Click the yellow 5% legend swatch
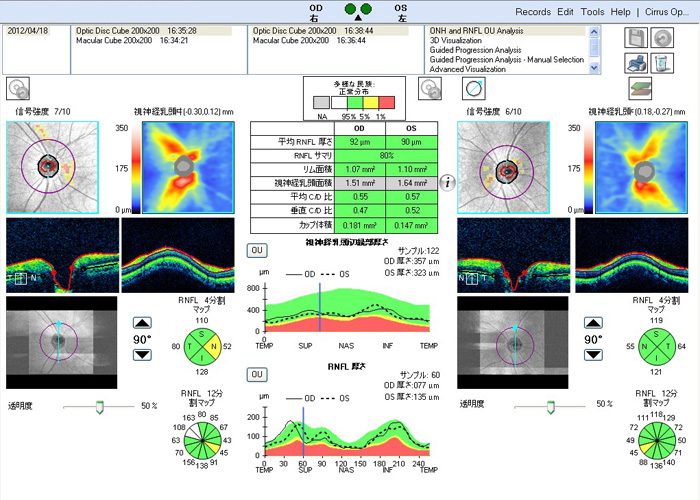Screen dimensions: 700x500 tap(371, 103)
